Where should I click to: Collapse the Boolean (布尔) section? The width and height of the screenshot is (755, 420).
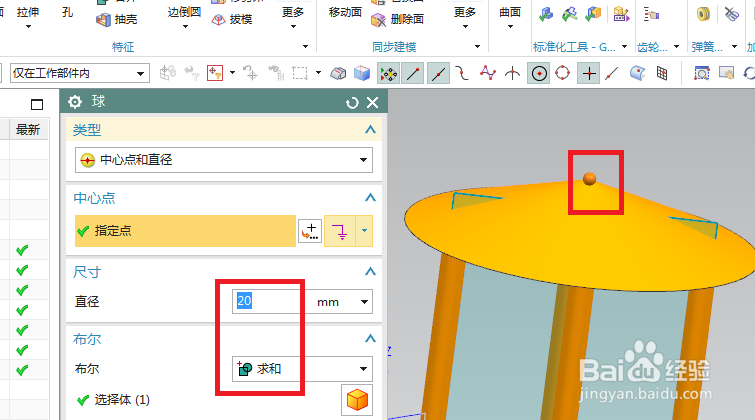pos(370,339)
